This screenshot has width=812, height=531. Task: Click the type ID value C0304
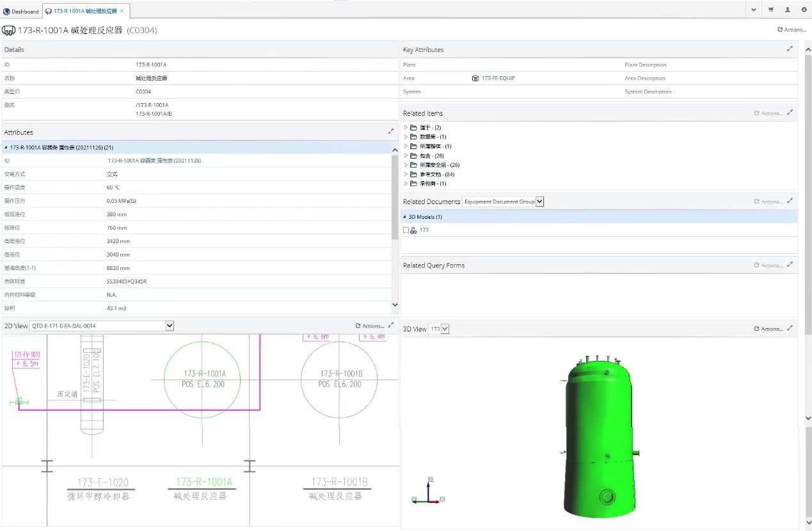tap(143, 91)
